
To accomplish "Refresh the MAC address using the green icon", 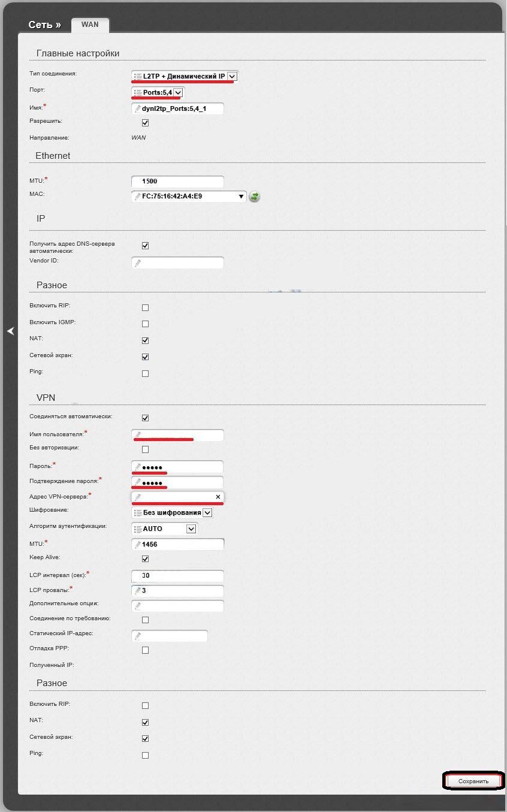I will [x=254, y=196].
